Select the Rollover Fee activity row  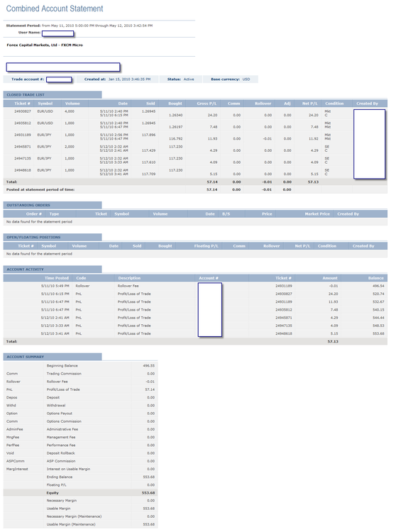[x=195, y=286]
